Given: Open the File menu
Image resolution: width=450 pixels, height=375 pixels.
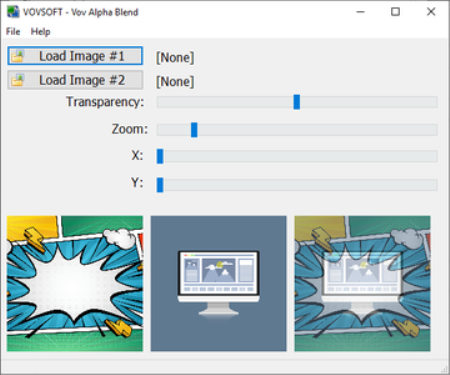Looking at the screenshot, I should pos(13,32).
